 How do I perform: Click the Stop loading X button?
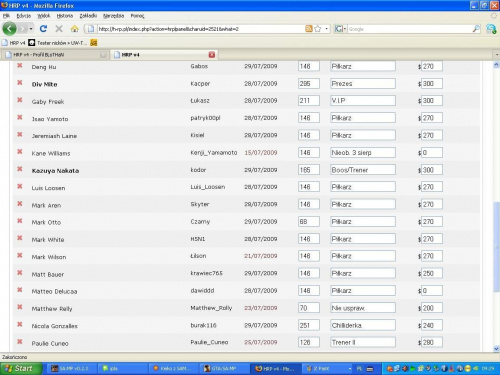[x=59, y=29]
